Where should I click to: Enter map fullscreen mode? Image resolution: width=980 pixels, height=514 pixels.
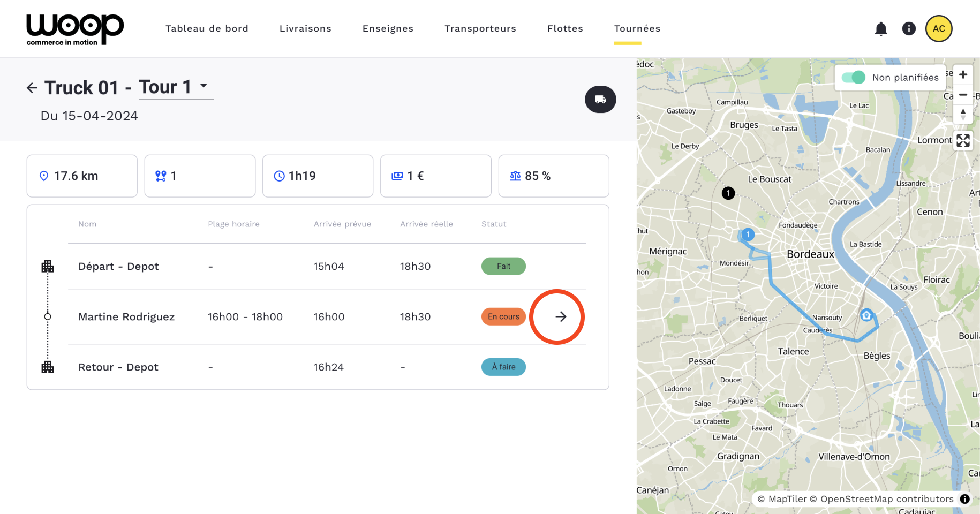pos(963,141)
